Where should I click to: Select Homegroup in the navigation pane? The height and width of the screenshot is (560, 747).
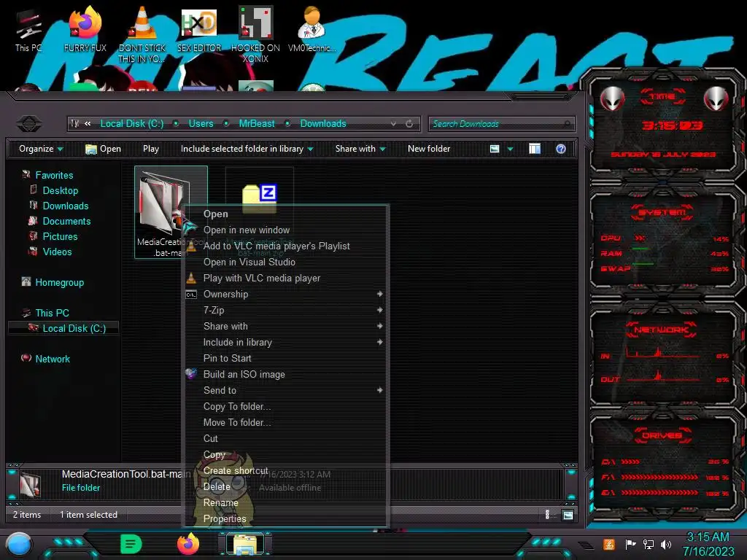60,283
